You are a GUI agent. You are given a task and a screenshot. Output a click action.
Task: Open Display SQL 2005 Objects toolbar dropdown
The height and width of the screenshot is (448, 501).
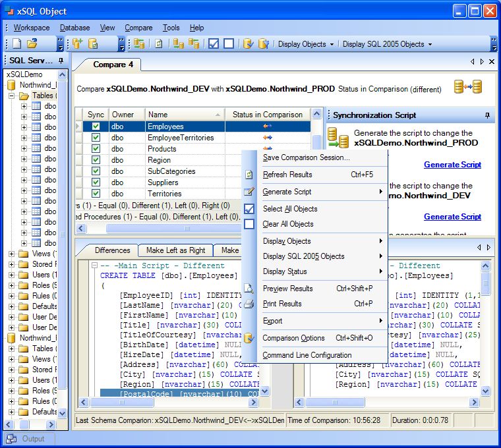[387, 44]
